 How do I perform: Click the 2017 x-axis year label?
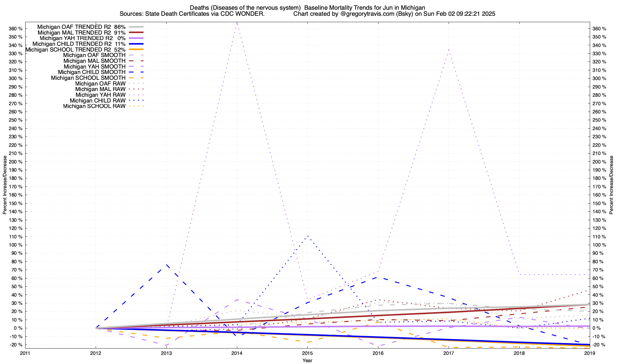click(x=449, y=353)
